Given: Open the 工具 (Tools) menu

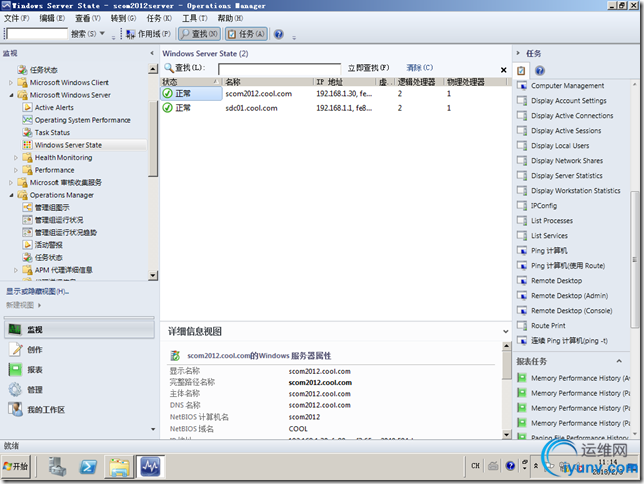Looking at the screenshot, I should pyautogui.click(x=195, y=18).
